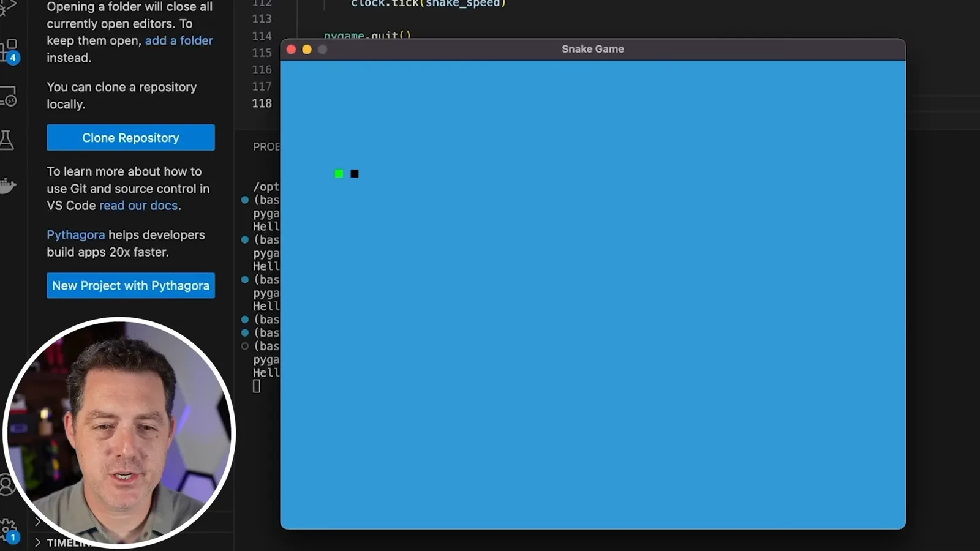
Task: Click the Snake Game title bar text
Action: tap(593, 49)
